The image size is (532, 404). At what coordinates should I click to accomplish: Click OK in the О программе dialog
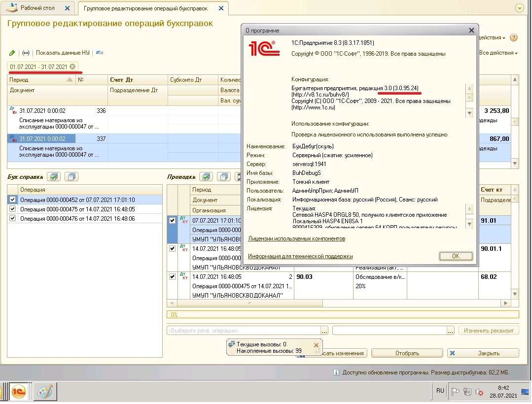456,256
